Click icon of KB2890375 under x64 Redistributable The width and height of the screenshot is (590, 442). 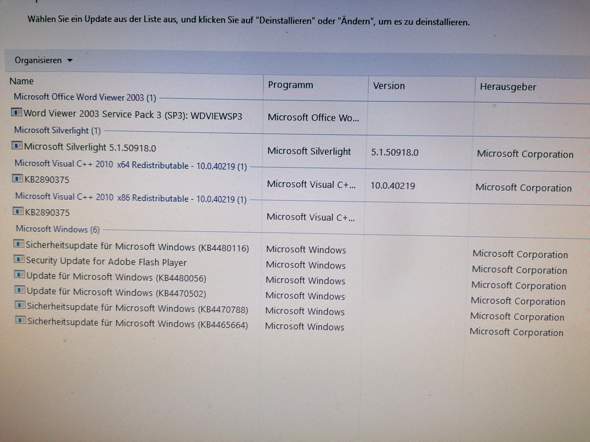point(17,178)
